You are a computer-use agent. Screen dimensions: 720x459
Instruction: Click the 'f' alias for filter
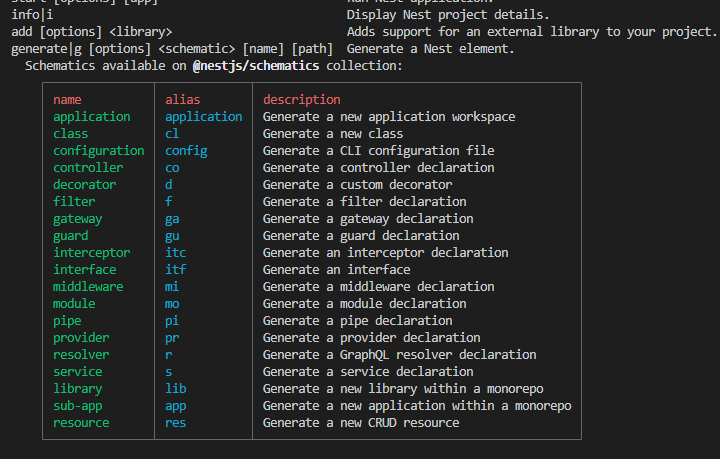(x=169, y=202)
